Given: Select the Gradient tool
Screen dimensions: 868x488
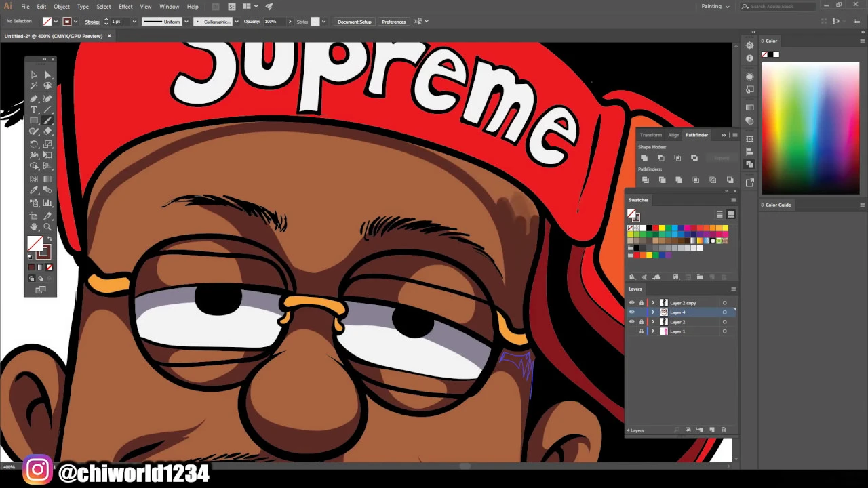Looking at the screenshot, I should (47, 179).
